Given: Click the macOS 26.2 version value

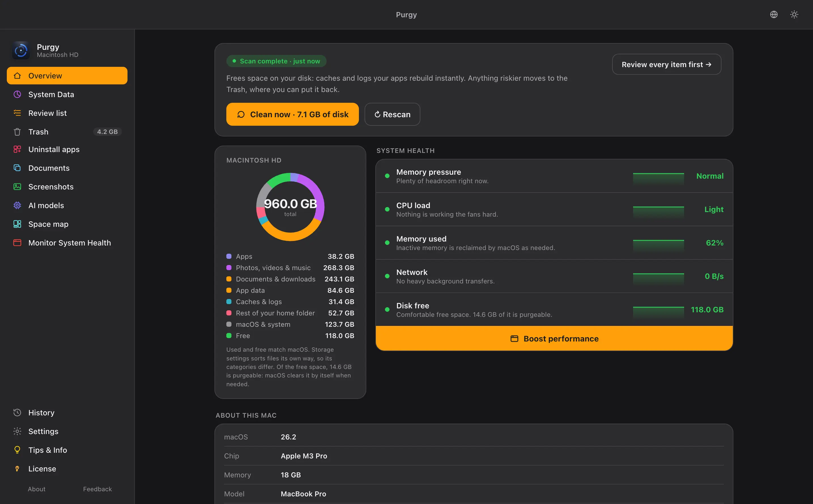Looking at the screenshot, I should coord(288,437).
